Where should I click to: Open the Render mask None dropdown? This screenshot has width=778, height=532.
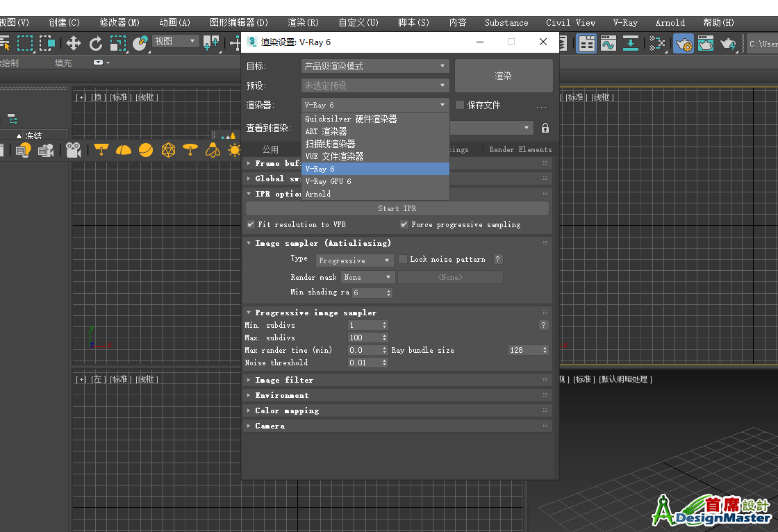367,277
